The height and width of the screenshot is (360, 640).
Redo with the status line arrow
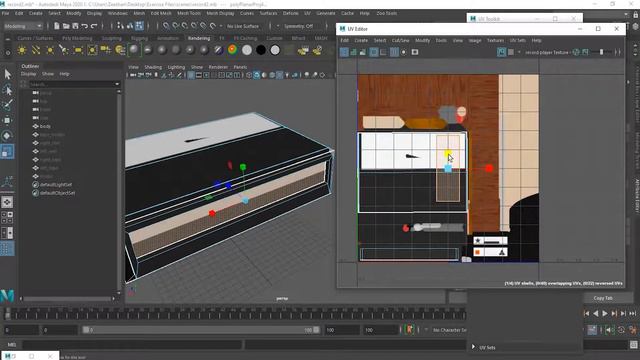click(x=94, y=26)
